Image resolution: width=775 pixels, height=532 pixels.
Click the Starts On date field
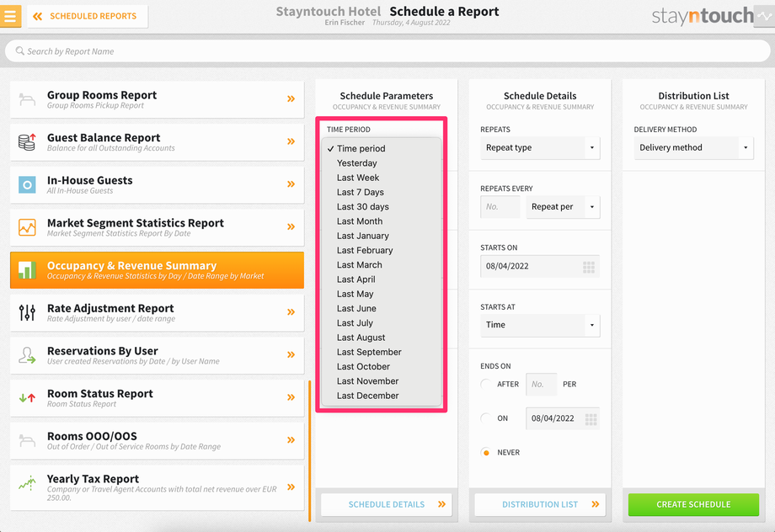coord(540,266)
